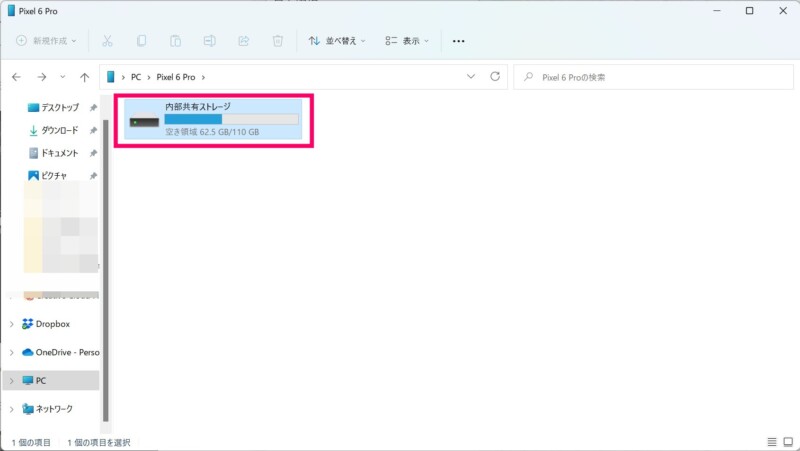
Task: Select OneDrive - Personal in navigation pane
Action: (60, 353)
